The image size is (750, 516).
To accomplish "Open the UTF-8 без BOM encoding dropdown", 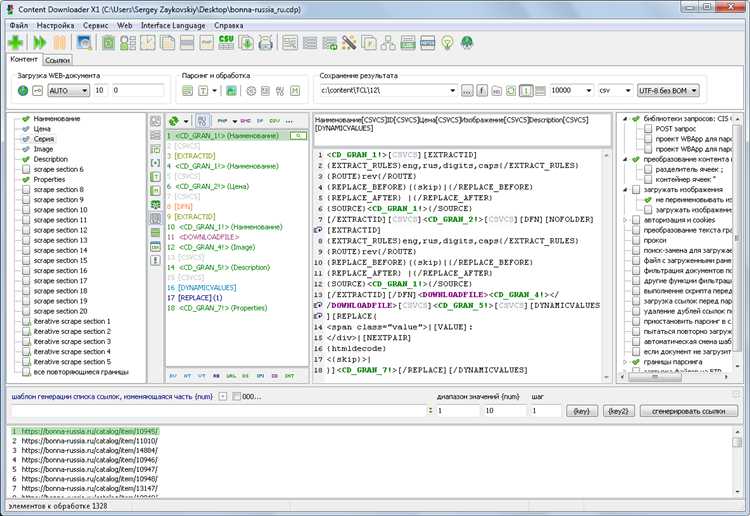I will 668,90.
